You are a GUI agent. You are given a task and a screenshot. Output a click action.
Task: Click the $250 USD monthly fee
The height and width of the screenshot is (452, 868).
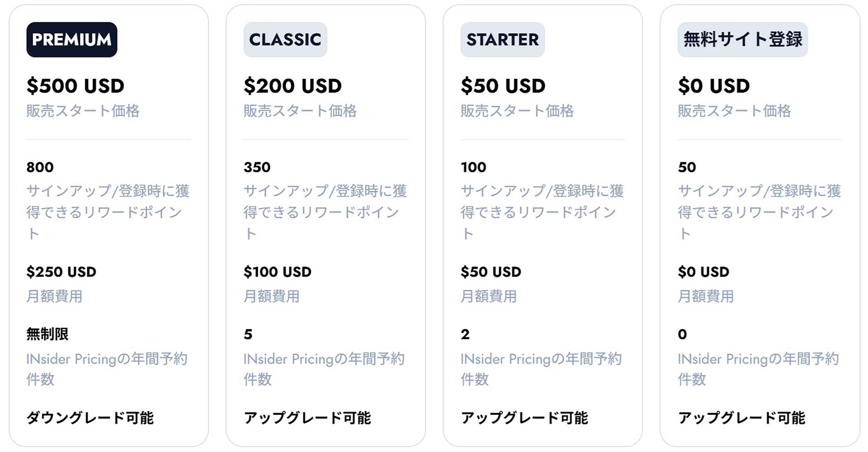(x=61, y=272)
